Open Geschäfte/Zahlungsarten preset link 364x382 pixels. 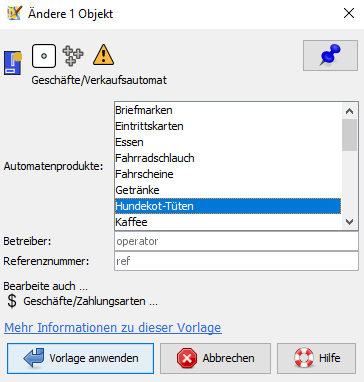(90, 301)
